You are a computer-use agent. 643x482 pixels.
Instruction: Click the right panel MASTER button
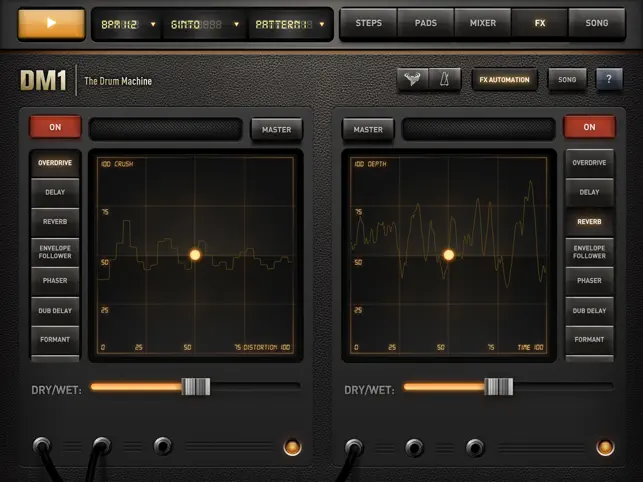click(x=368, y=130)
